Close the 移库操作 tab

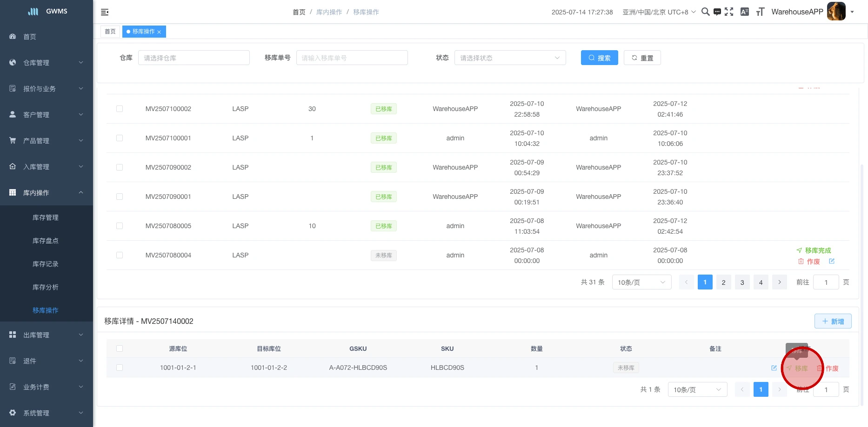point(159,32)
